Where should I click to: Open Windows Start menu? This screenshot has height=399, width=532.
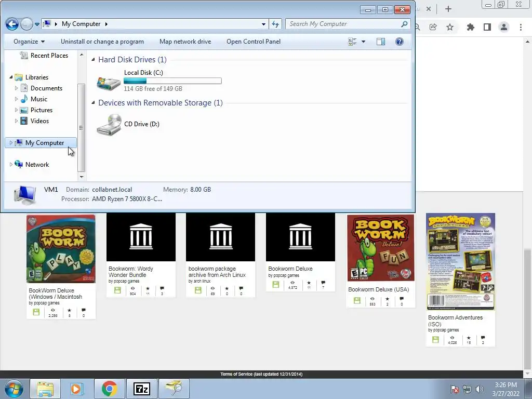14,389
